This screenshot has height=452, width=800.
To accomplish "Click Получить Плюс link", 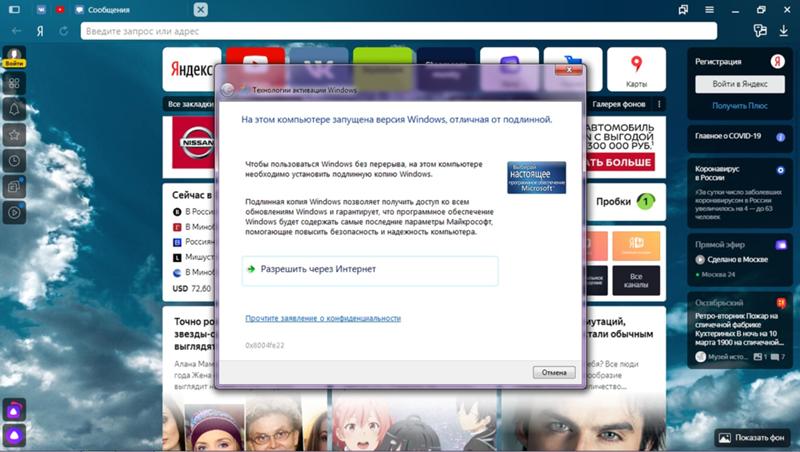I will coord(740,106).
